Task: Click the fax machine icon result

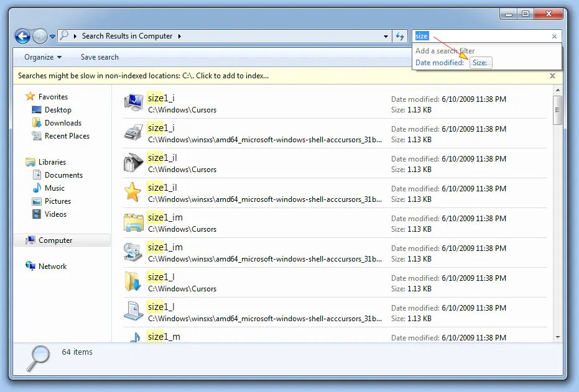Action: coord(133,132)
